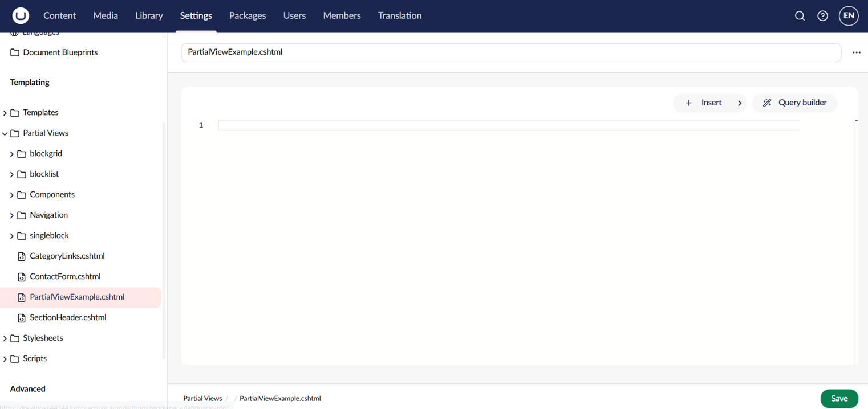Open ContactForm.cshtml in the tree

(65, 277)
